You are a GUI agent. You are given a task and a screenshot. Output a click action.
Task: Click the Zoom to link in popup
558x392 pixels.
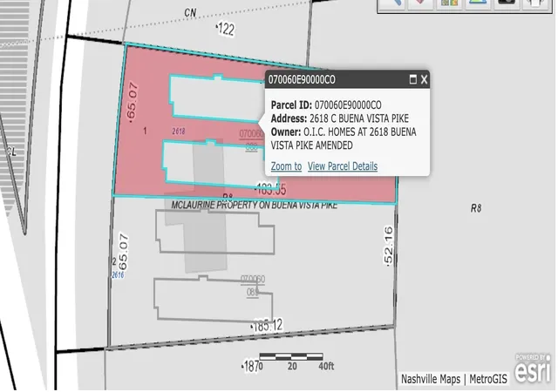[x=286, y=166]
